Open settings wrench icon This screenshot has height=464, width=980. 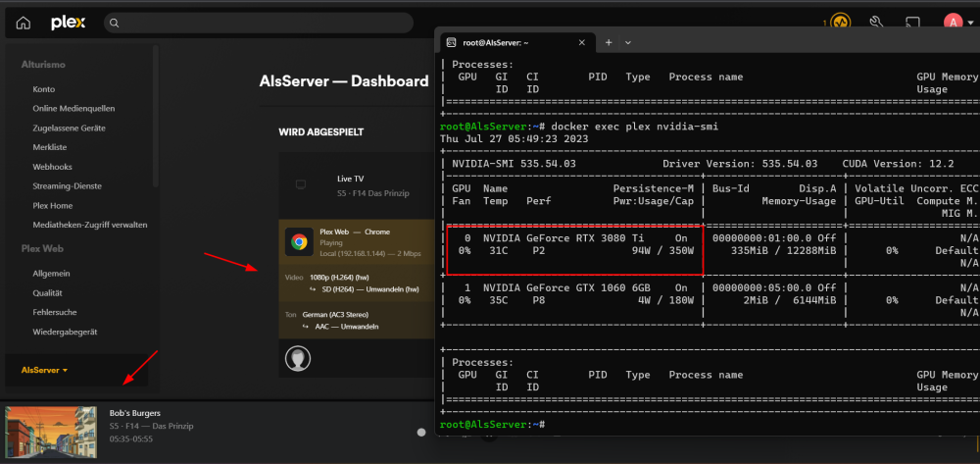(876, 23)
